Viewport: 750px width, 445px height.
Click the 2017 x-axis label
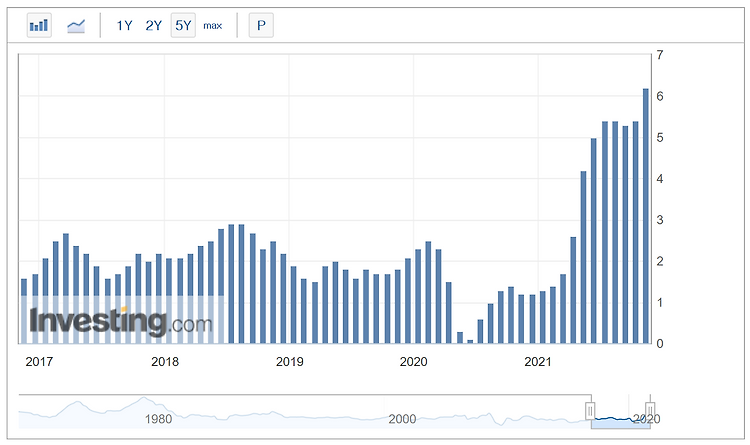click(x=39, y=362)
